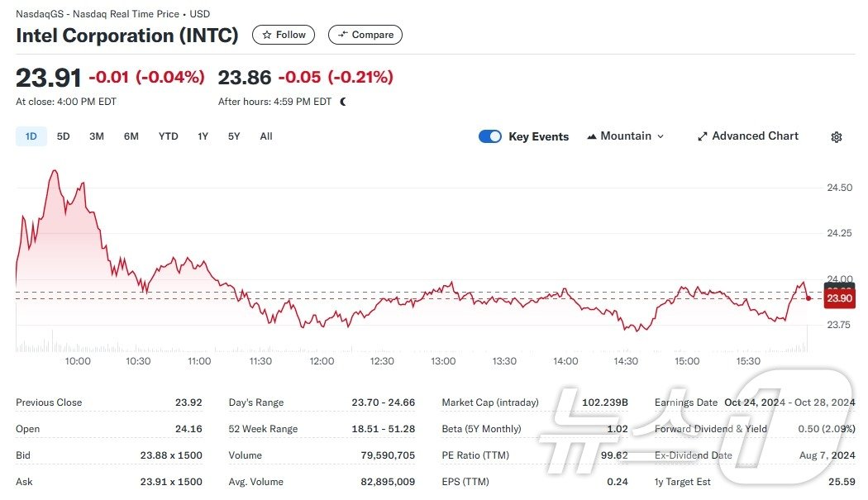Image resolution: width=868 pixels, height=500 pixels.
Task: Click the mountain chart type icon
Action: click(x=592, y=136)
